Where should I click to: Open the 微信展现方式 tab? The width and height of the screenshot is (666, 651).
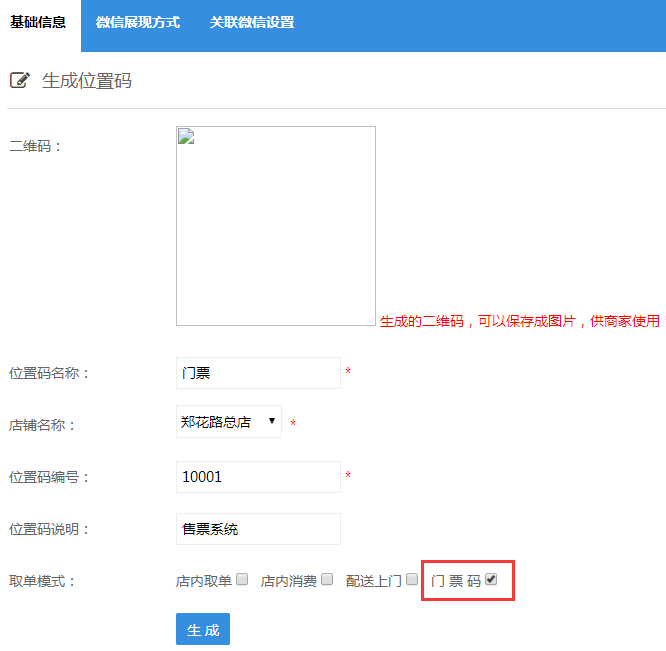138,22
